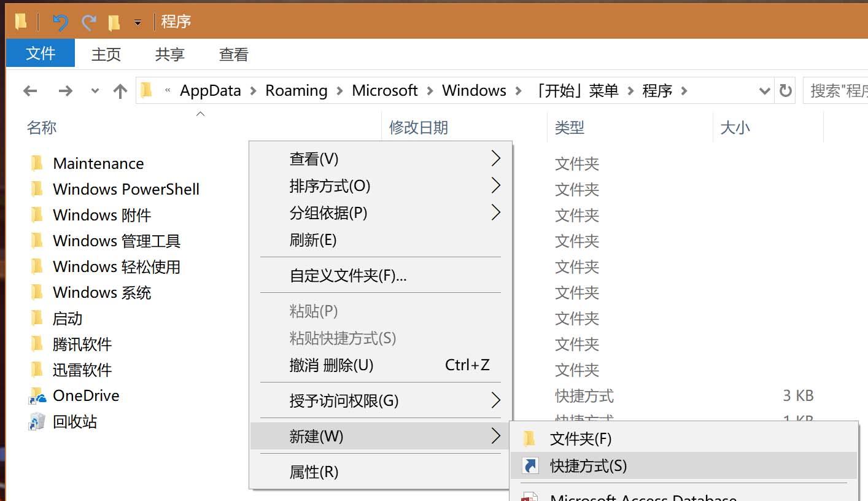Select the 迅雷软件 folder
The width and height of the screenshot is (868, 501).
click(82, 370)
